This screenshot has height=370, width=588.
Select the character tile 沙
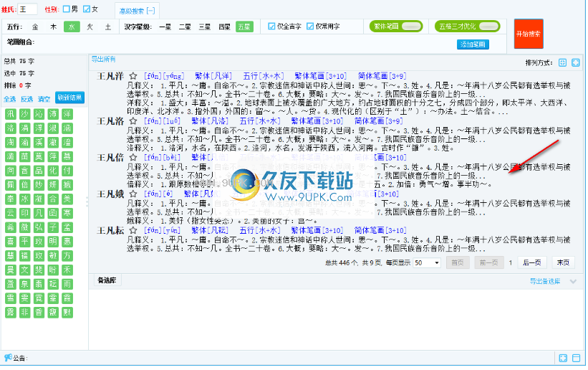tap(25, 114)
